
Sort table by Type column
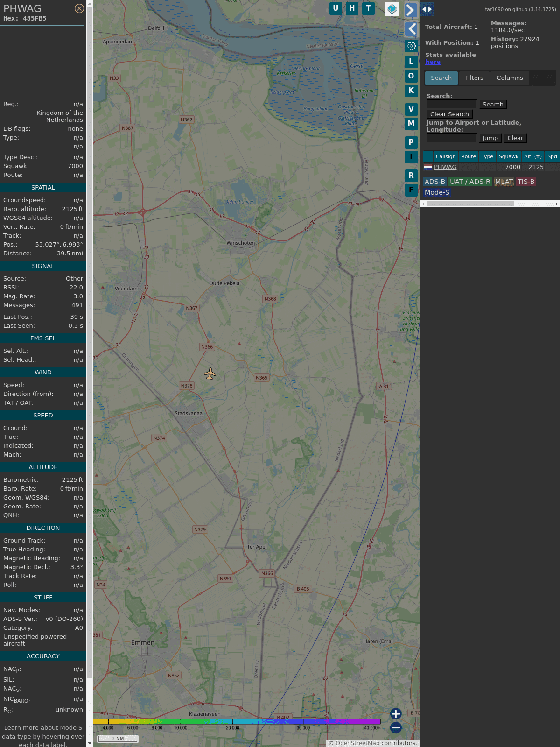(x=487, y=157)
